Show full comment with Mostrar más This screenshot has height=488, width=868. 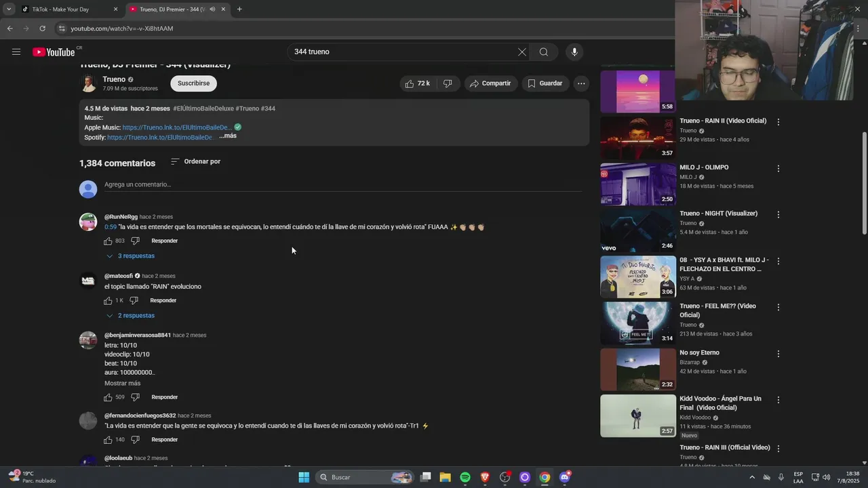(123, 383)
